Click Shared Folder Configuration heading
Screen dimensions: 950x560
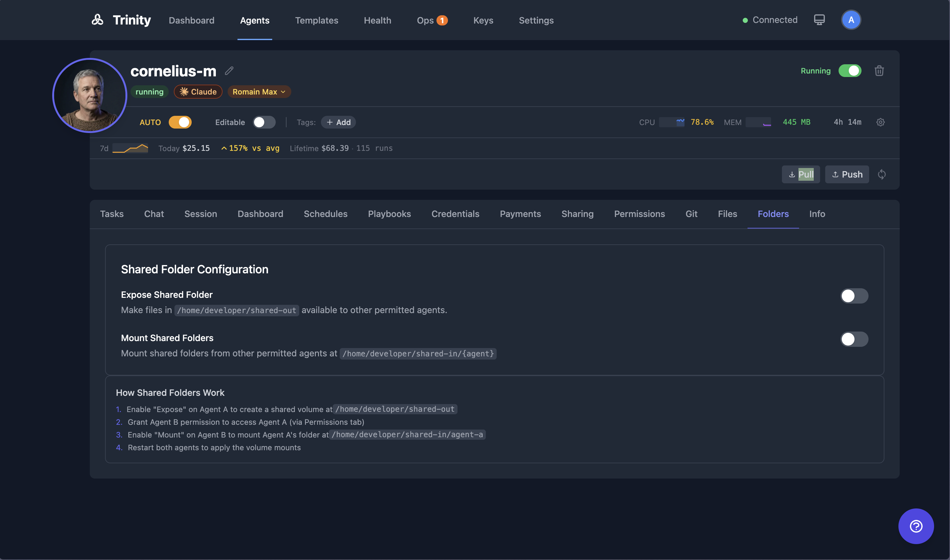click(195, 269)
